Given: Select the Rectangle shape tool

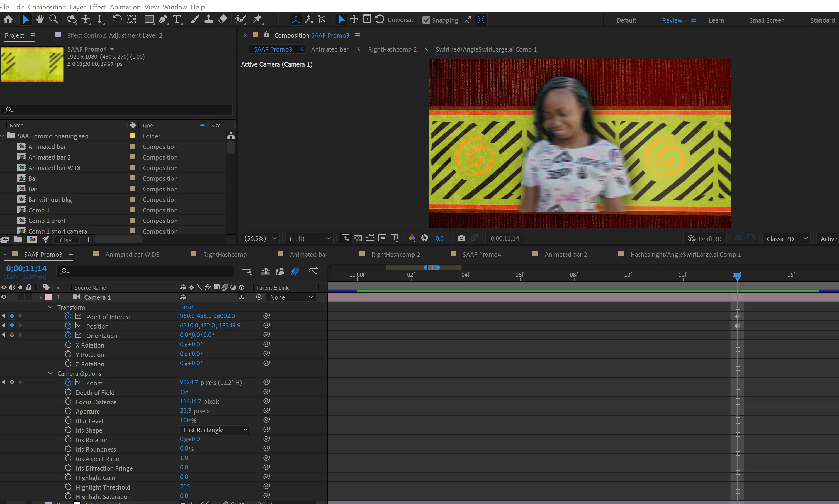Looking at the screenshot, I should coord(149,19).
